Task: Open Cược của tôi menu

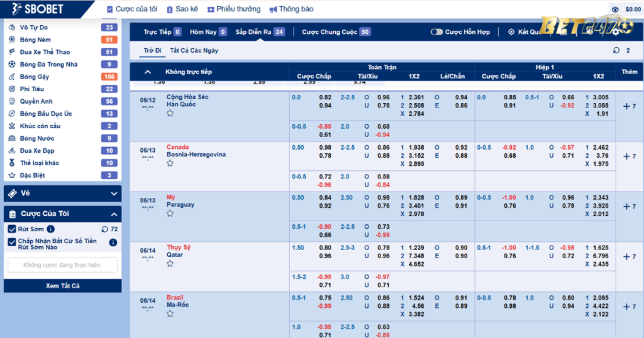Action: [131, 9]
